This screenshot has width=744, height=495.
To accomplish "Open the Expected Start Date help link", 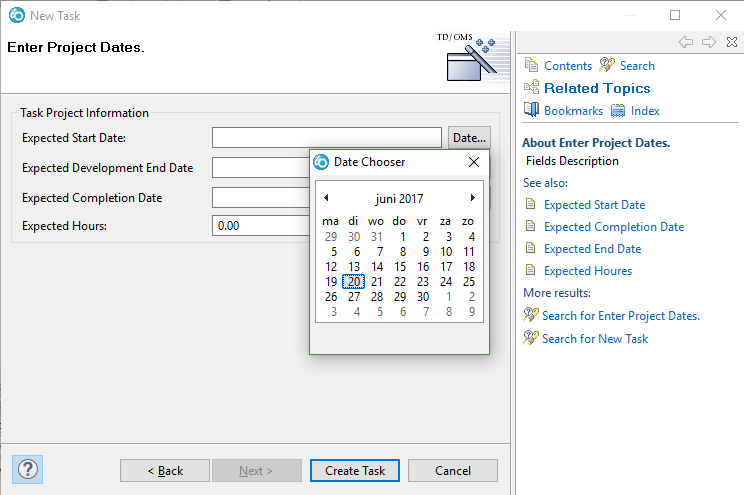I will [x=594, y=205].
